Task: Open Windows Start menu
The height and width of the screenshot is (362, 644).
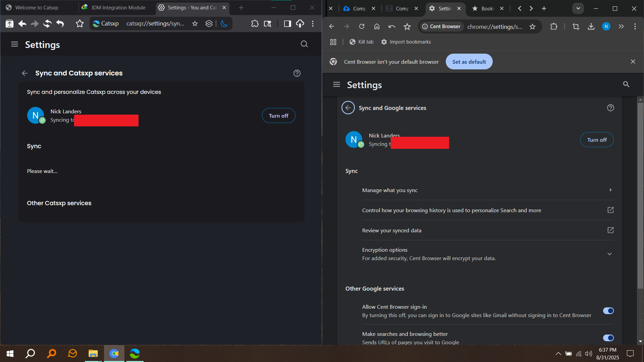Action: point(10,354)
